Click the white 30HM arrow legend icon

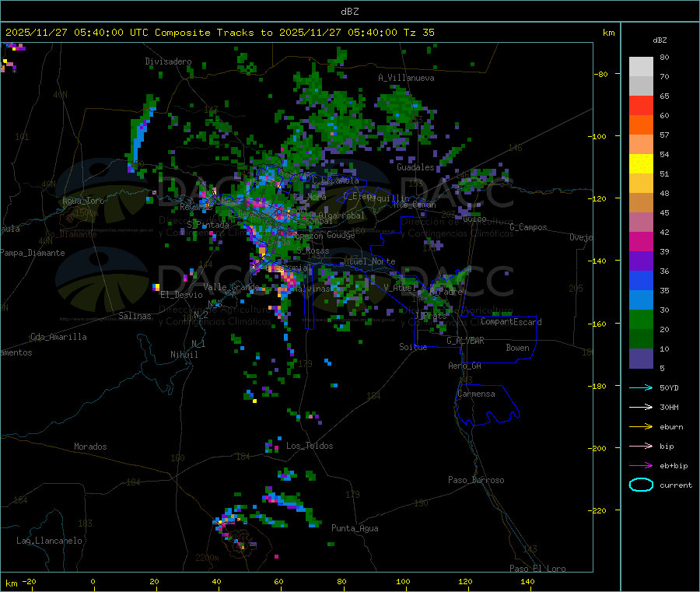[641, 407]
